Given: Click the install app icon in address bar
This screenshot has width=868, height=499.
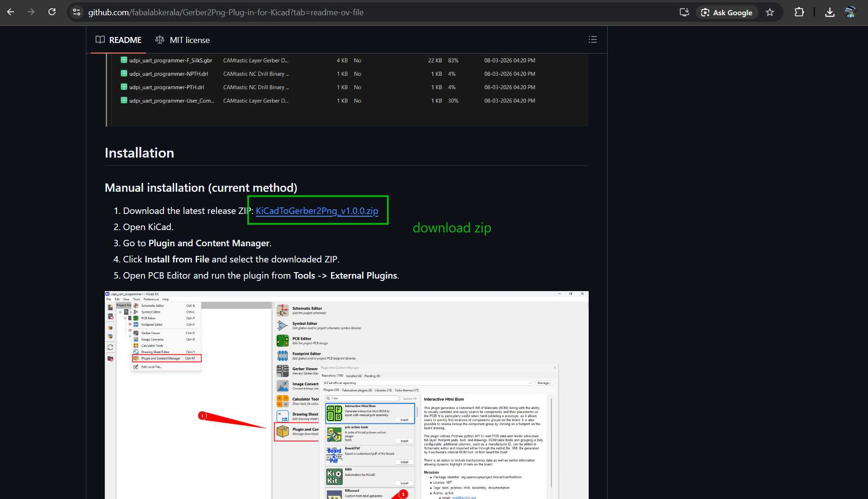Looking at the screenshot, I should pos(684,12).
